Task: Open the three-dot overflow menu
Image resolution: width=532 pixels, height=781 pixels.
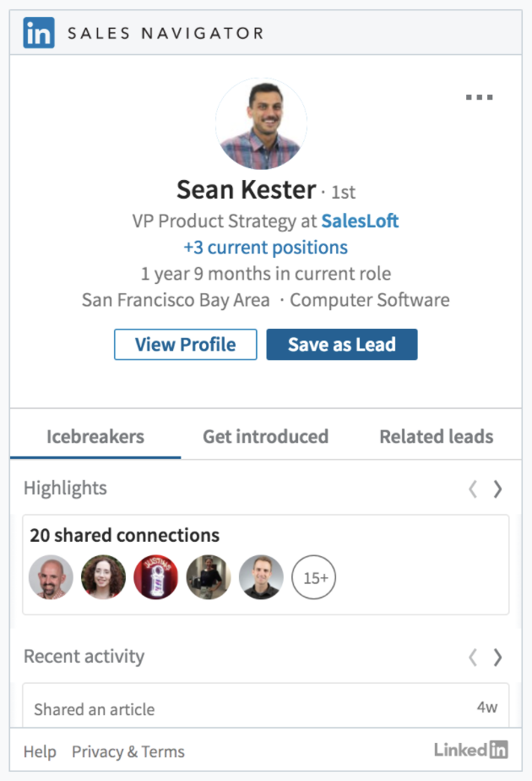Action: pos(480,96)
